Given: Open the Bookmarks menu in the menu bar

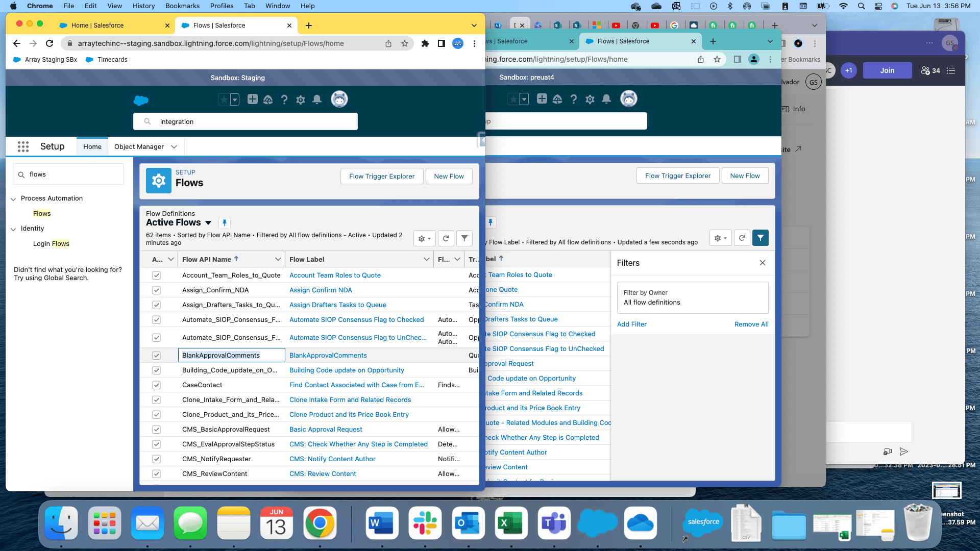Looking at the screenshot, I should point(182,6).
